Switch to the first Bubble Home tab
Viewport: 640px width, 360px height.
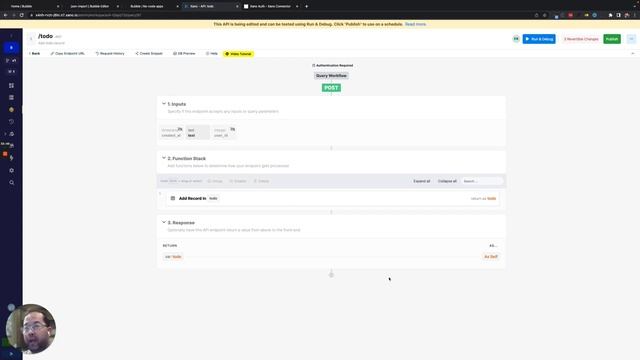(32, 7)
